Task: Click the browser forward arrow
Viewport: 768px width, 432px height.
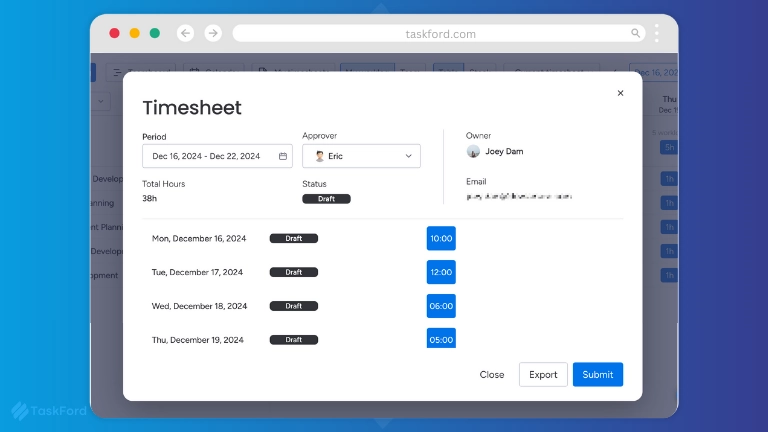Action: pyautogui.click(x=213, y=33)
